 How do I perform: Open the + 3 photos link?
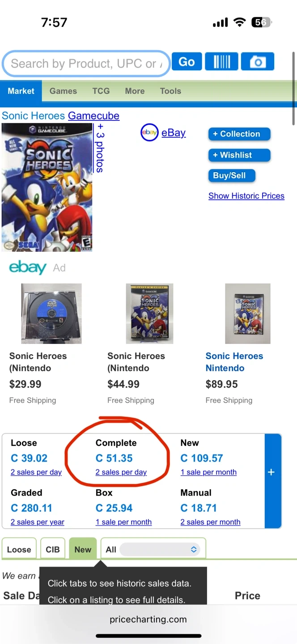[100, 148]
